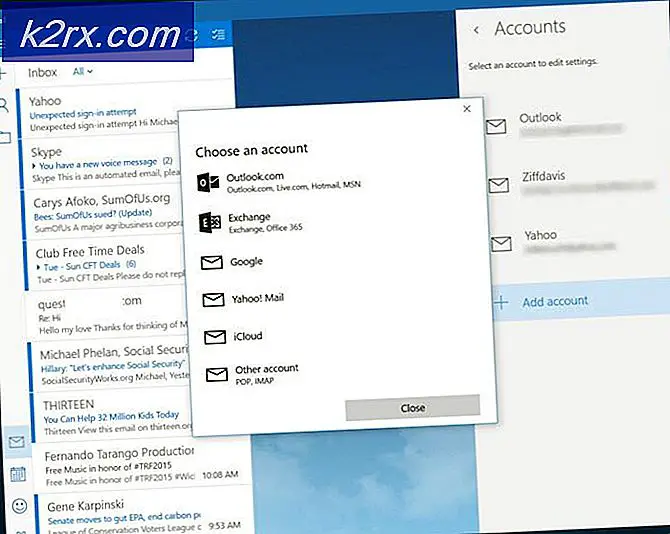Click Add account plus icon
Viewport: 670px width, 534px height.
click(501, 302)
